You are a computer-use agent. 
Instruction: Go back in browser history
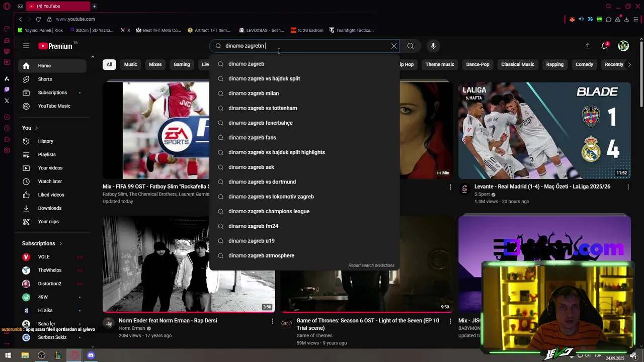click(x=20, y=19)
